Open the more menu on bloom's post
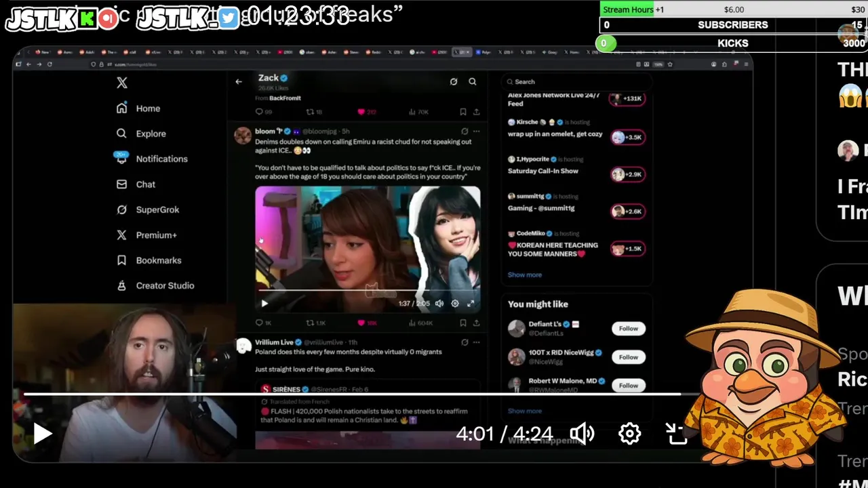868x488 pixels. (477, 131)
